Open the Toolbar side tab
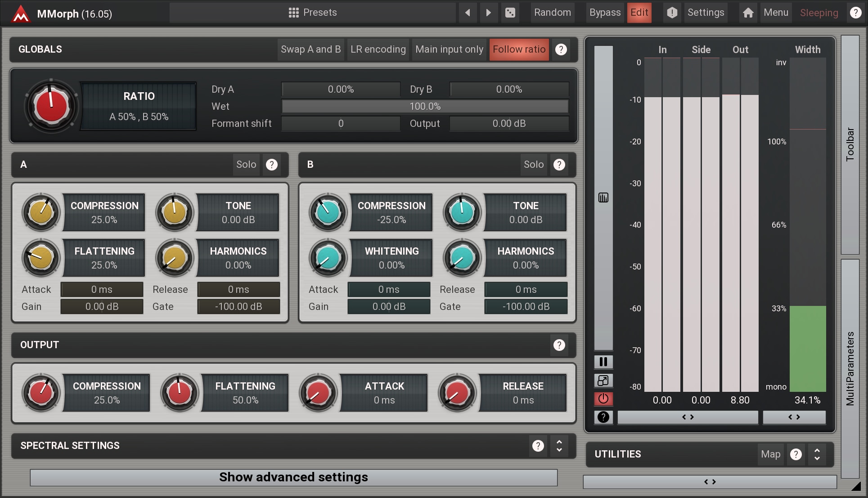 pyautogui.click(x=850, y=144)
